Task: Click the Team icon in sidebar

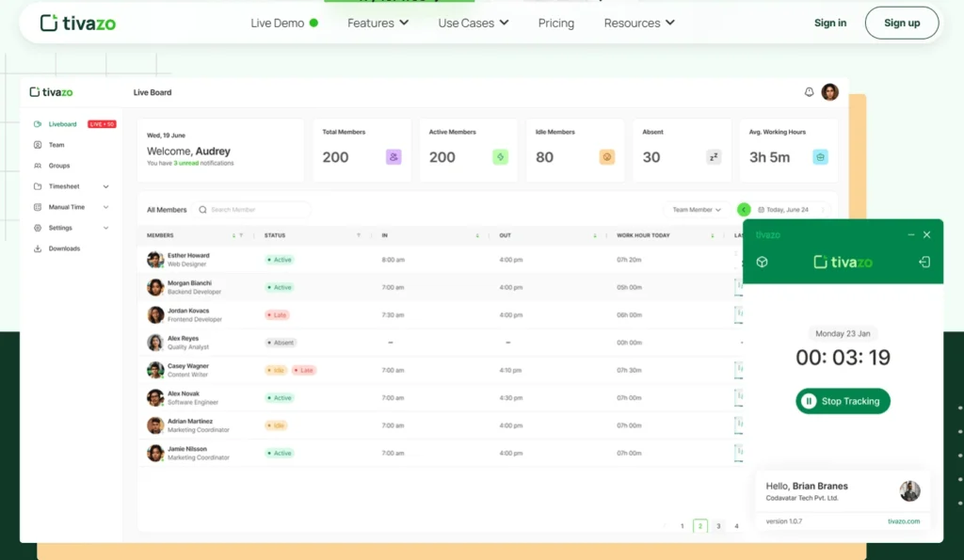Action: [38, 145]
